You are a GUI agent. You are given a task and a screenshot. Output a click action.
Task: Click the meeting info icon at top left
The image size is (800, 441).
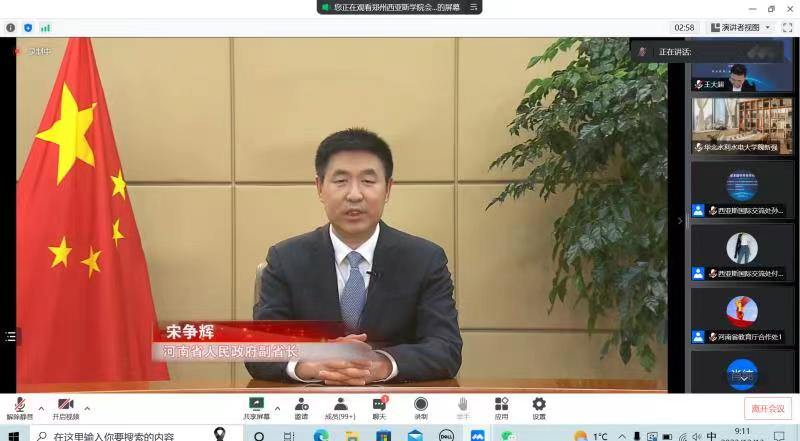pos(11,27)
